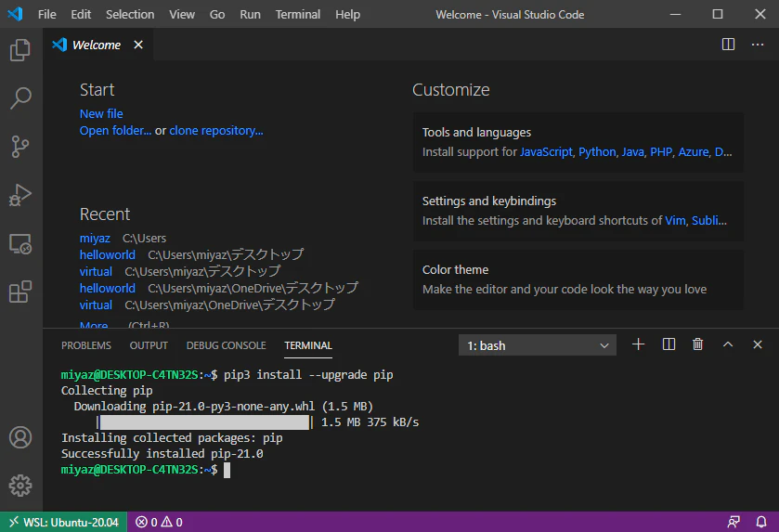
Task: Open the terminal selector dropdown '1: bash'
Action: [537, 345]
